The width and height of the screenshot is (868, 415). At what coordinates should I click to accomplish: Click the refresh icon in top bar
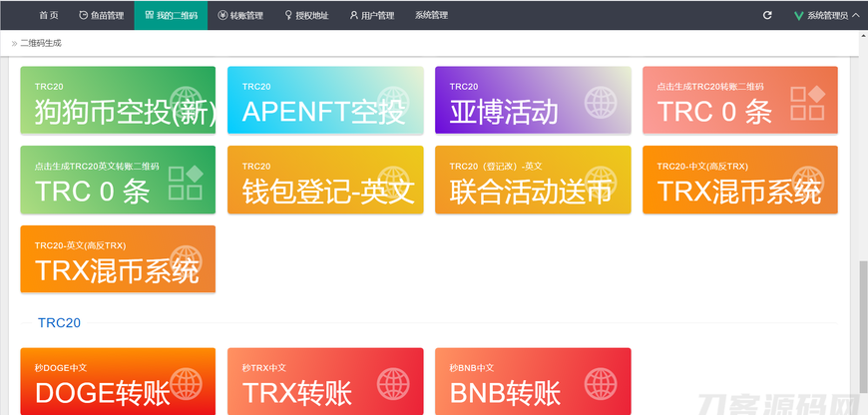(x=767, y=15)
